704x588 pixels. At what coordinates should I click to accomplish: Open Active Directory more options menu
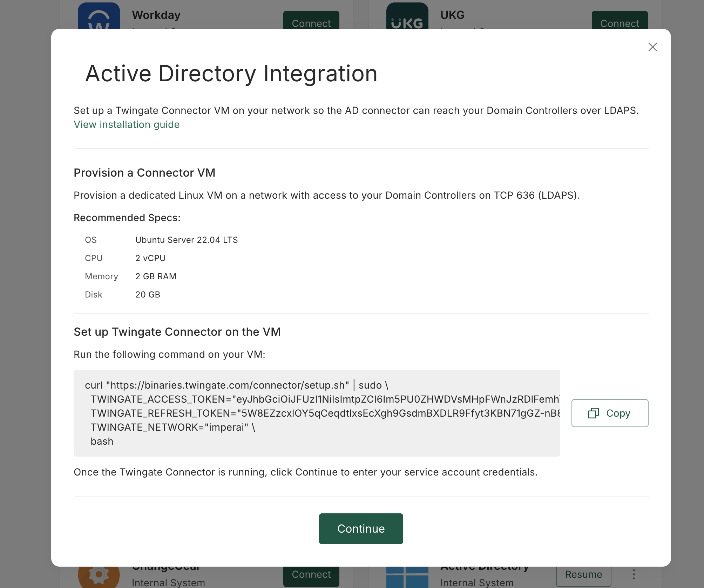pos(634,574)
